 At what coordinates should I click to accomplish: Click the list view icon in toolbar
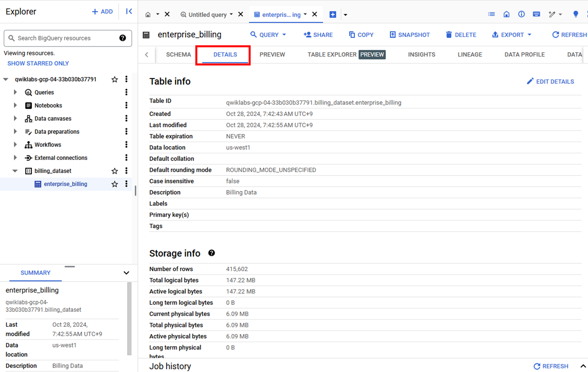pos(492,14)
